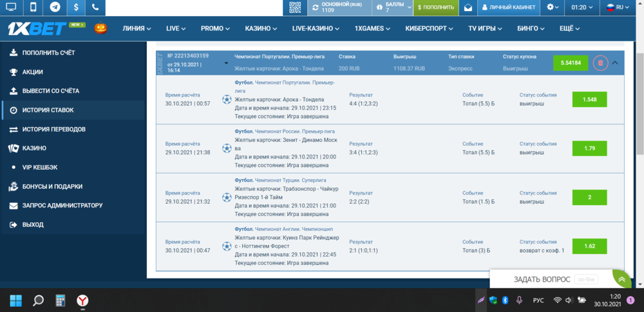Select ЗАПРОС АДМИНИСТРАТОРУ in sidebar
Screen dimensions: 644x312
click(73, 205)
